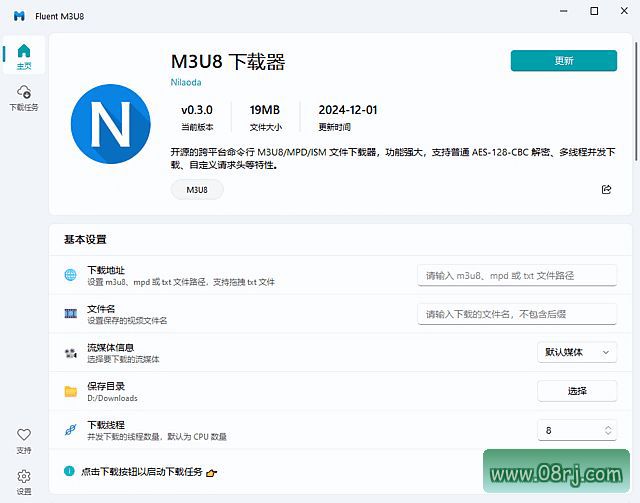Click the thread icon beside 下载线程

pyautogui.click(x=71, y=430)
